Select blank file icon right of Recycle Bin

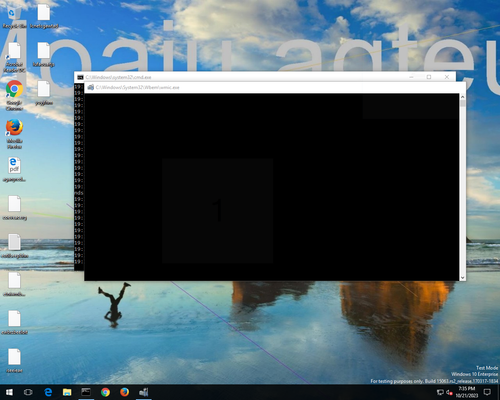tap(44, 17)
